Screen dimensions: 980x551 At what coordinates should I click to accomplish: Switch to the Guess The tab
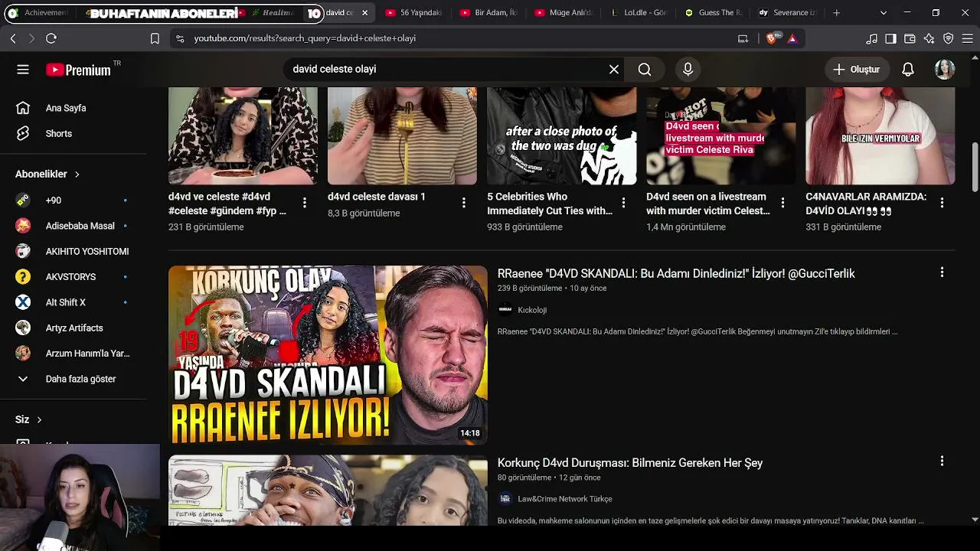point(714,13)
